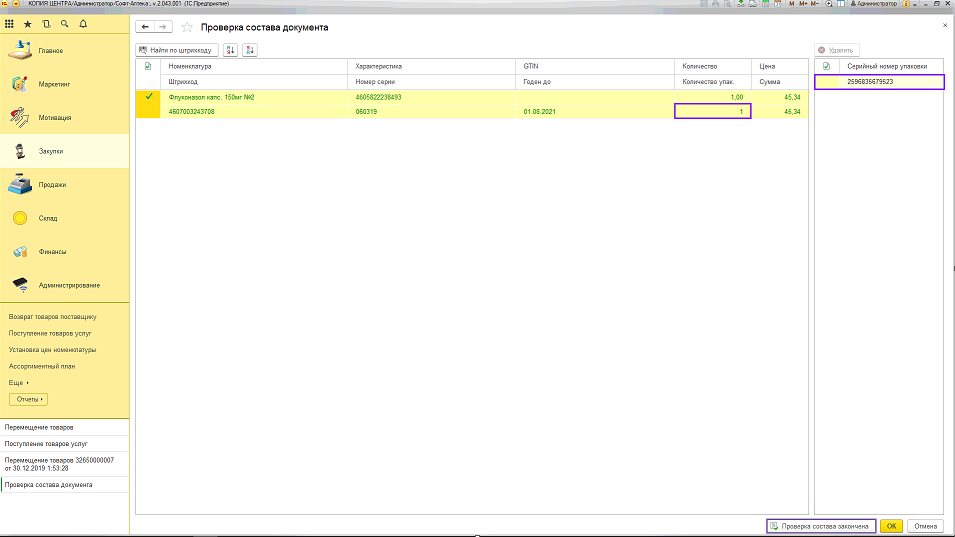Open the Отчеты dropdown button

(30, 399)
